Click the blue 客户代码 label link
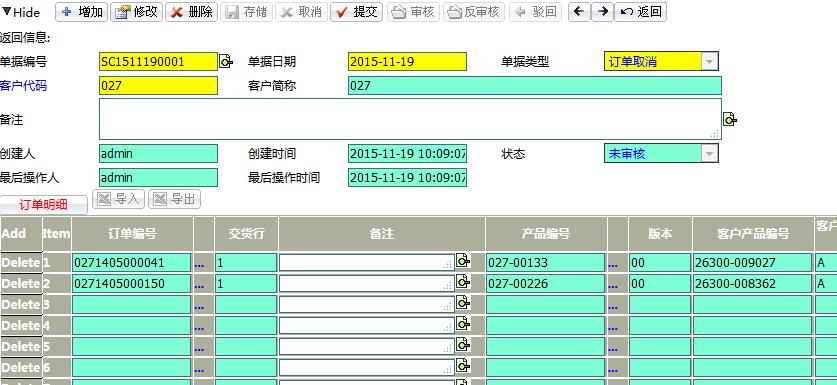Viewport: 837px width, 385px height. pyautogui.click(x=23, y=85)
